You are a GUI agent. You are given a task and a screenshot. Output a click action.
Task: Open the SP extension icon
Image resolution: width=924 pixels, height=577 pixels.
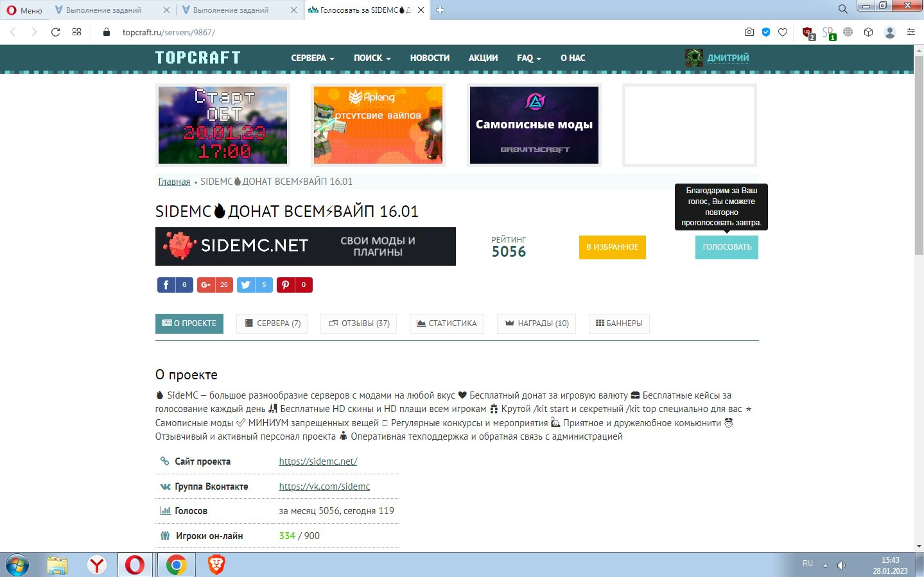point(828,33)
